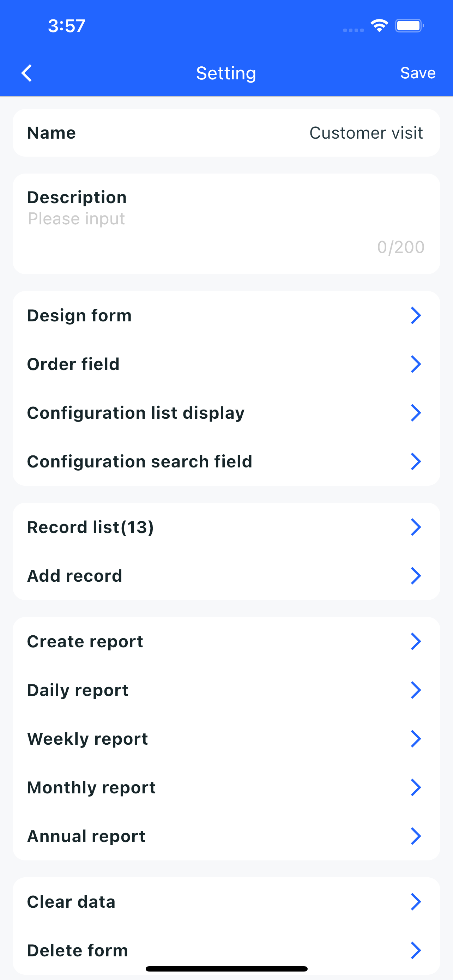Open the Design form row
The width and height of the screenshot is (453, 980).
tap(226, 315)
